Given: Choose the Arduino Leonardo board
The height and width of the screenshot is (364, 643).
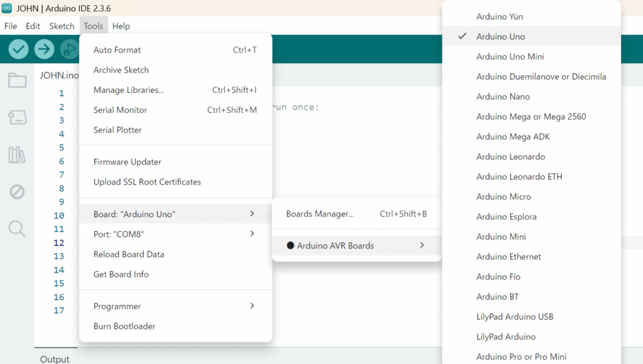Looking at the screenshot, I should tap(531, 157).
